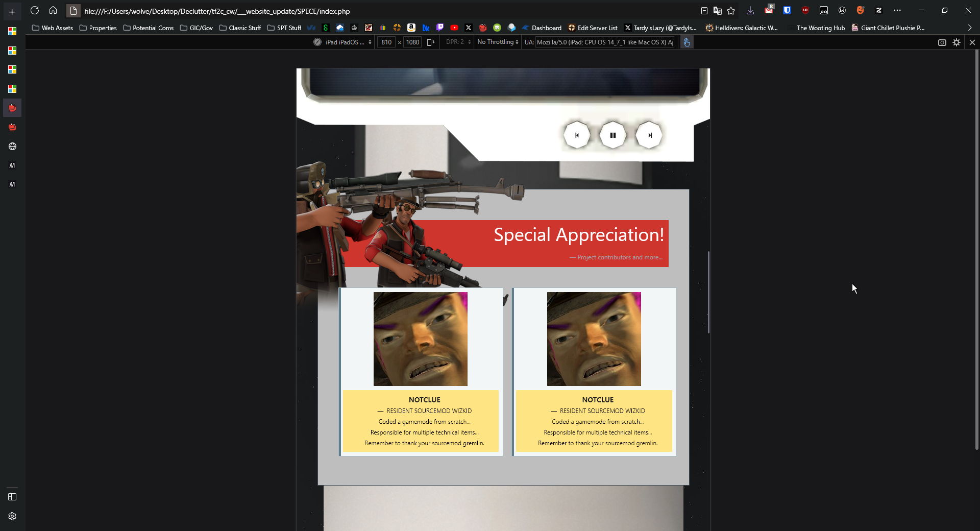The height and width of the screenshot is (531, 980).
Task: Open the Properties bookmark folder
Action: [x=98, y=28]
